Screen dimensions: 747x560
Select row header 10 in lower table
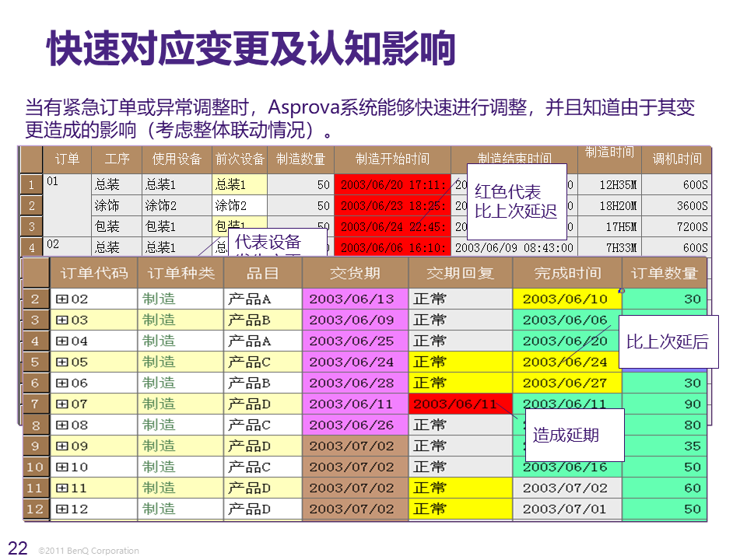click(x=36, y=467)
